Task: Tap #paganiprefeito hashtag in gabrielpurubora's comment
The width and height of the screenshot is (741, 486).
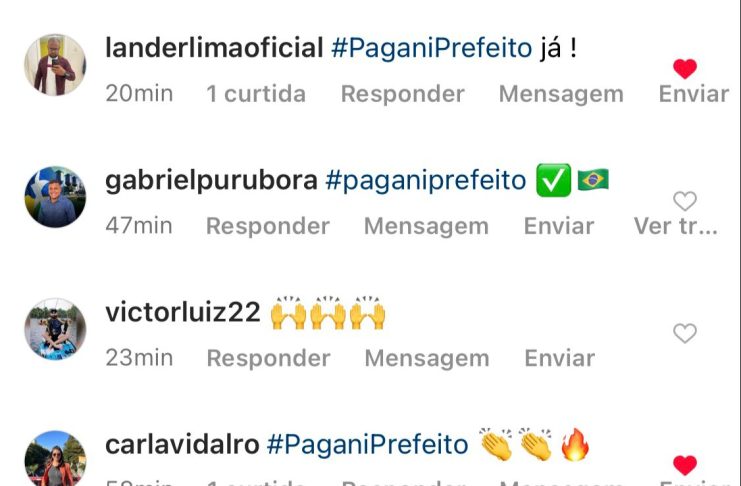Action: point(425,181)
